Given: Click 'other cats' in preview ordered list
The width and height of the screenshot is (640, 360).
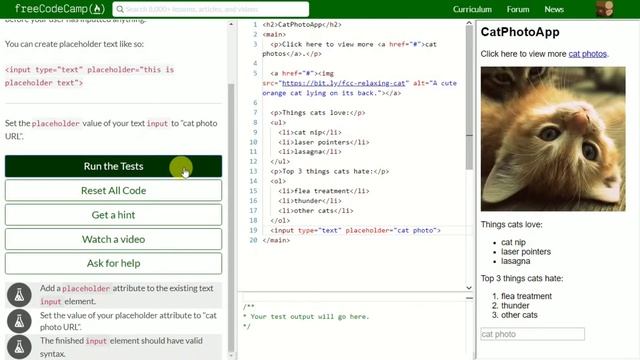Looking at the screenshot, I should click(x=519, y=315).
